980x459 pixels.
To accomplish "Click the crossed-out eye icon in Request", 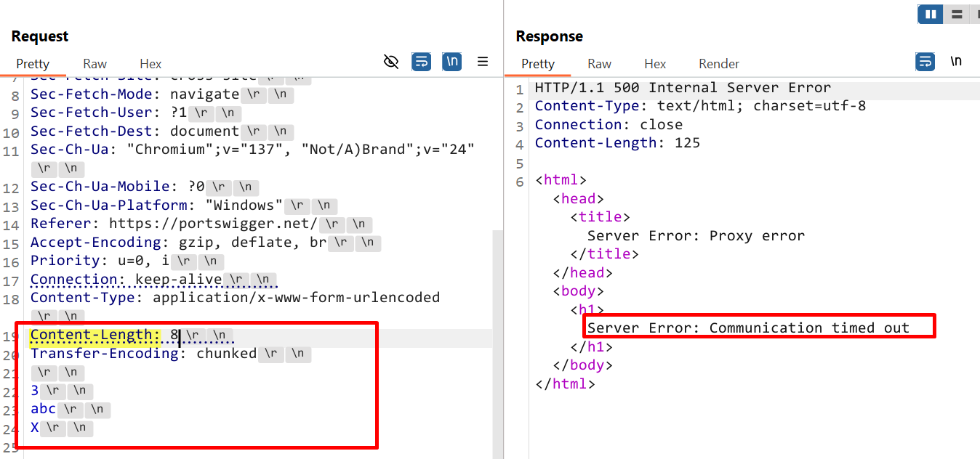I will 391,62.
